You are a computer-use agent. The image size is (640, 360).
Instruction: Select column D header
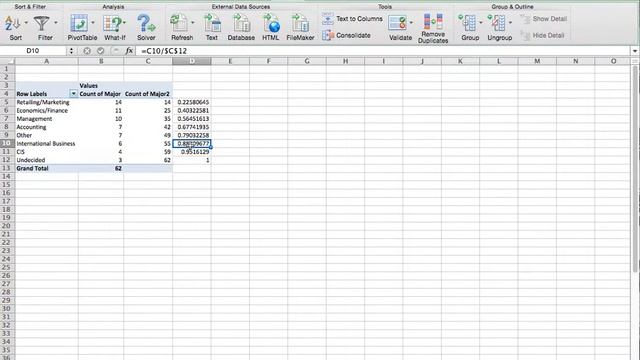point(191,61)
